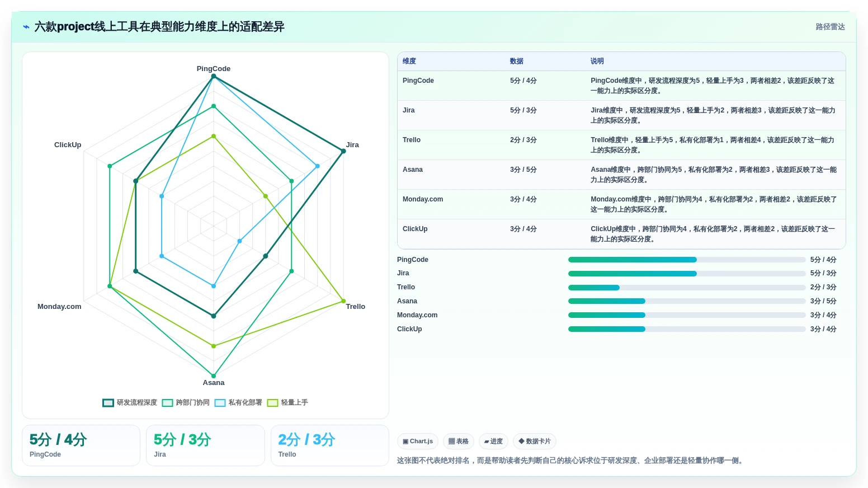The width and height of the screenshot is (868, 488).
Task: Click the 路径雷达 label in header
Action: pos(830,27)
